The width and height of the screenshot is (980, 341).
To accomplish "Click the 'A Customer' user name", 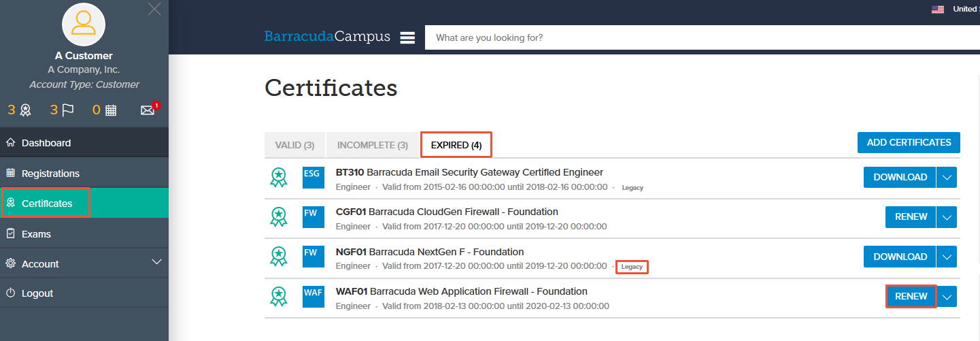I will (x=84, y=56).
